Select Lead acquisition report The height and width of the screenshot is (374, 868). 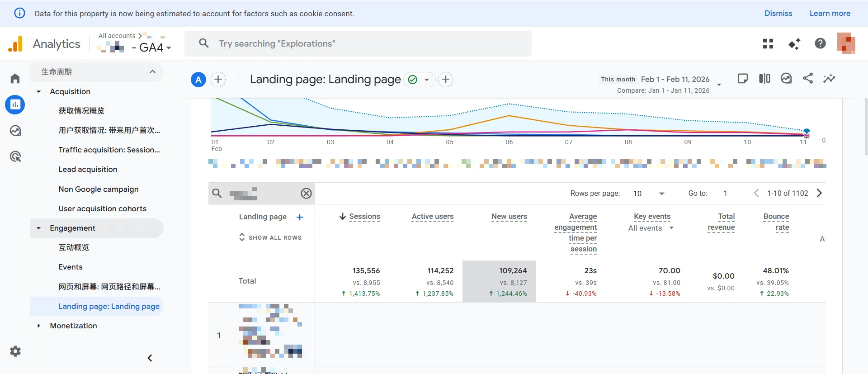tap(88, 169)
